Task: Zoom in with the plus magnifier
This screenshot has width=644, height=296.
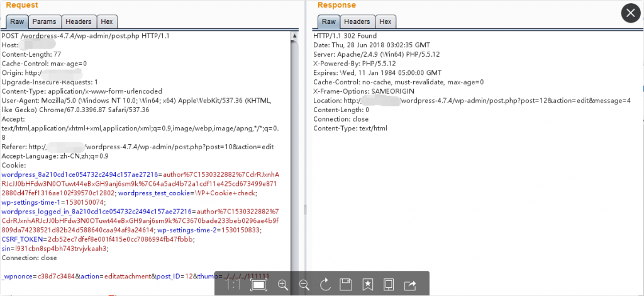Action: click(x=282, y=285)
